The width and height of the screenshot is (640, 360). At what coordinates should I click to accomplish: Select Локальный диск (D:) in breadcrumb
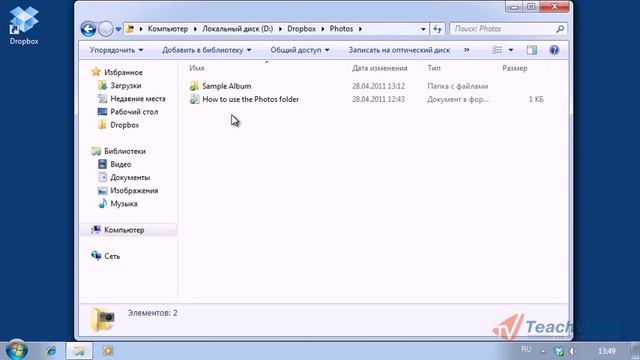pyautogui.click(x=238, y=29)
